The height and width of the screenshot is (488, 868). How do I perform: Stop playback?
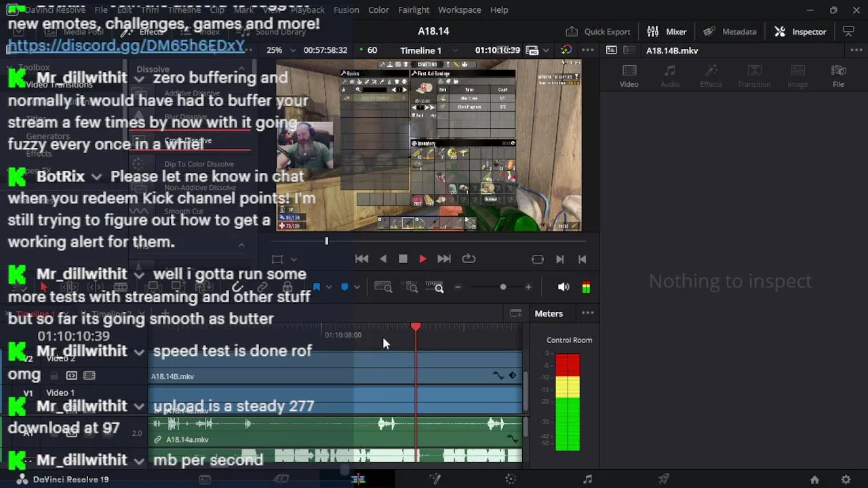click(403, 259)
